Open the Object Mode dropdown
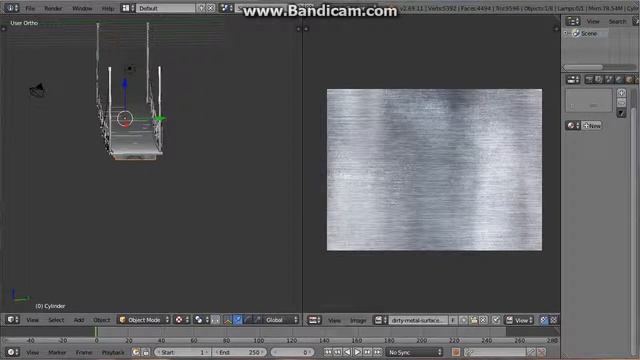 (x=144, y=320)
